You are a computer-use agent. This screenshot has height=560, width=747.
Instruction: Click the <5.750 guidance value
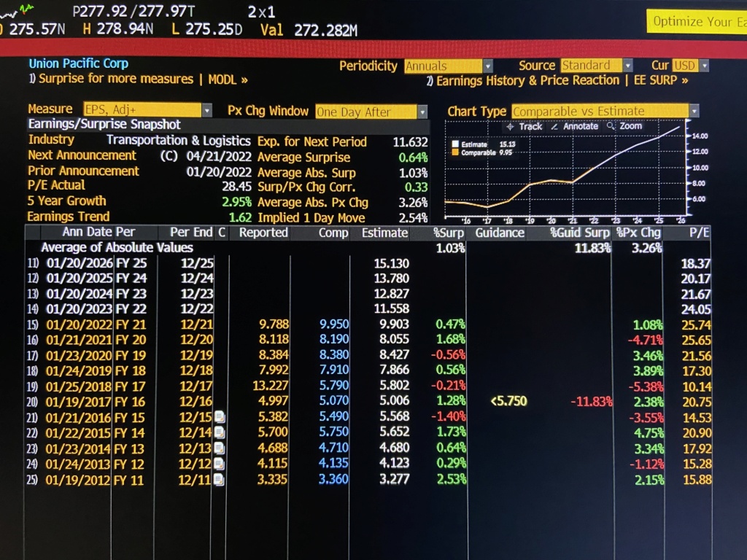pyautogui.click(x=508, y=401)
